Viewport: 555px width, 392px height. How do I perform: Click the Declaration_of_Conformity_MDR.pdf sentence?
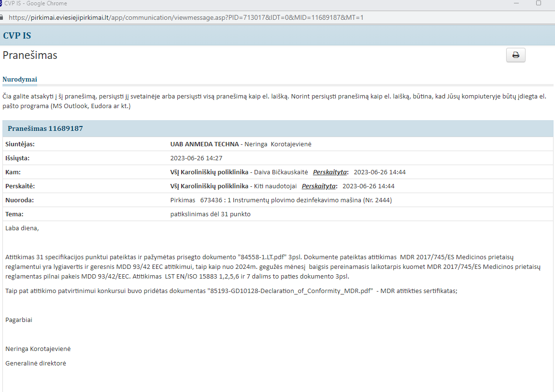(231, 291)
